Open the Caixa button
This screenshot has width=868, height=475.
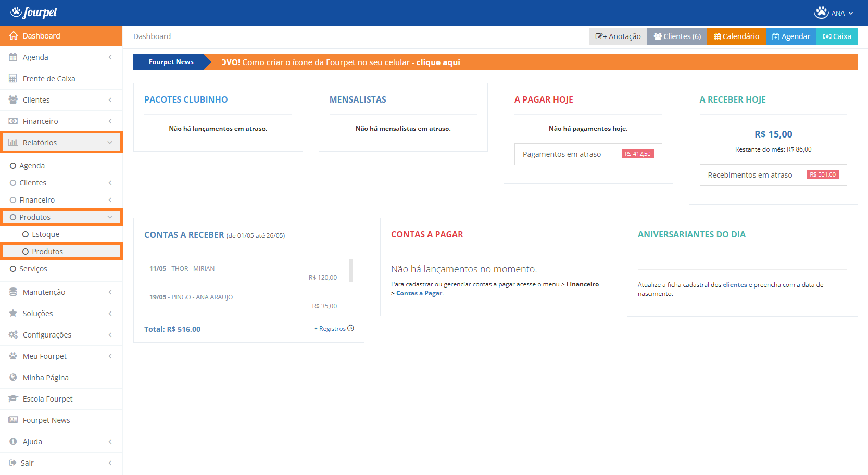coord(837,36)
